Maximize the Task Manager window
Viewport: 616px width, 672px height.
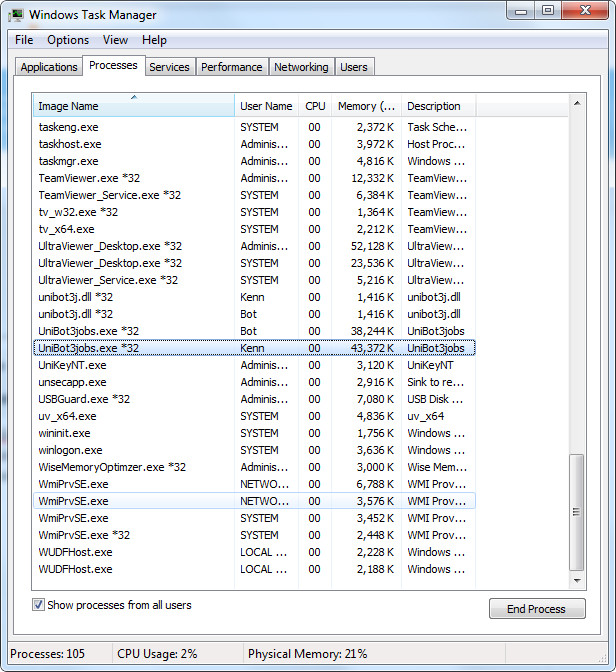548,11
